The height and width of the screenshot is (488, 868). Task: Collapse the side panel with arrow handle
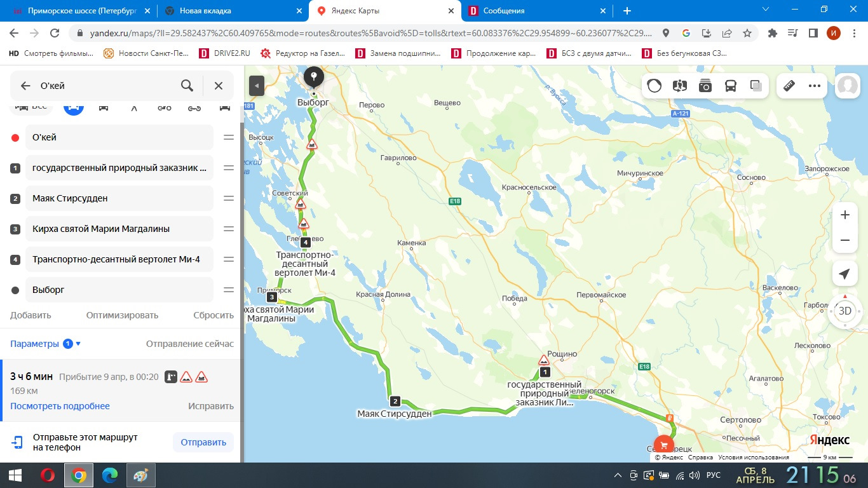click(x=256, y=85)
